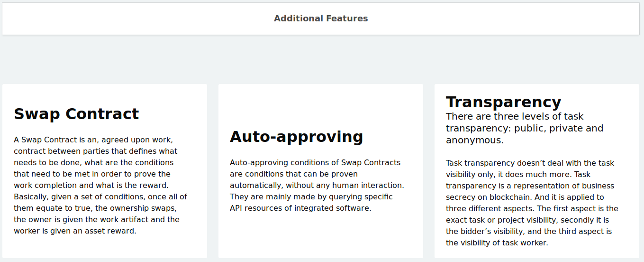Image resolution: width=644 pixels, height=262 pixels.
Task: Click 'public, private and anonymous' text
Action: pos(525,134)
